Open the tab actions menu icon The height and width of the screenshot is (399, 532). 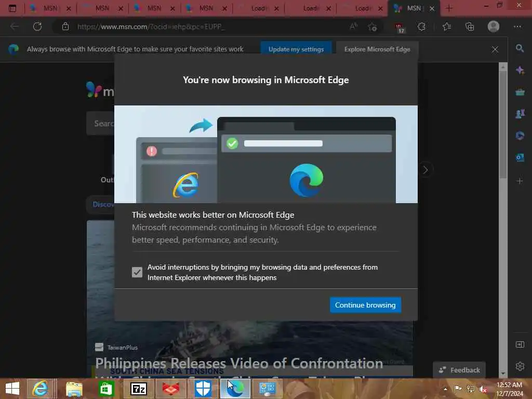[12, 8]
